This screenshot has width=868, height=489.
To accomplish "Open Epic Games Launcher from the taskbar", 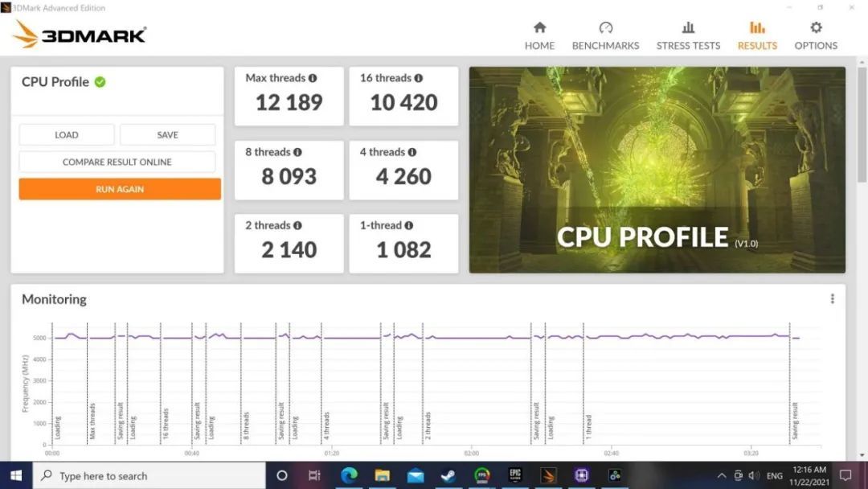I will coord(515,475).
